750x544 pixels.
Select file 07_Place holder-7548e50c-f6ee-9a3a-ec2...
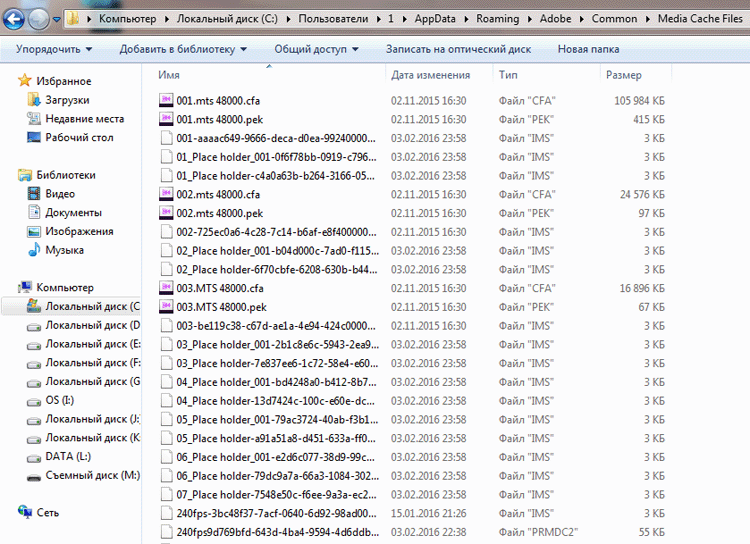[x=276, y=495]
